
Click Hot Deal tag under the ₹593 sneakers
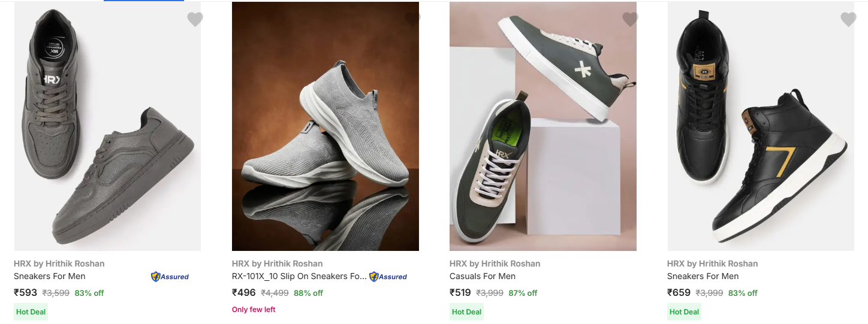pos(31,311)
